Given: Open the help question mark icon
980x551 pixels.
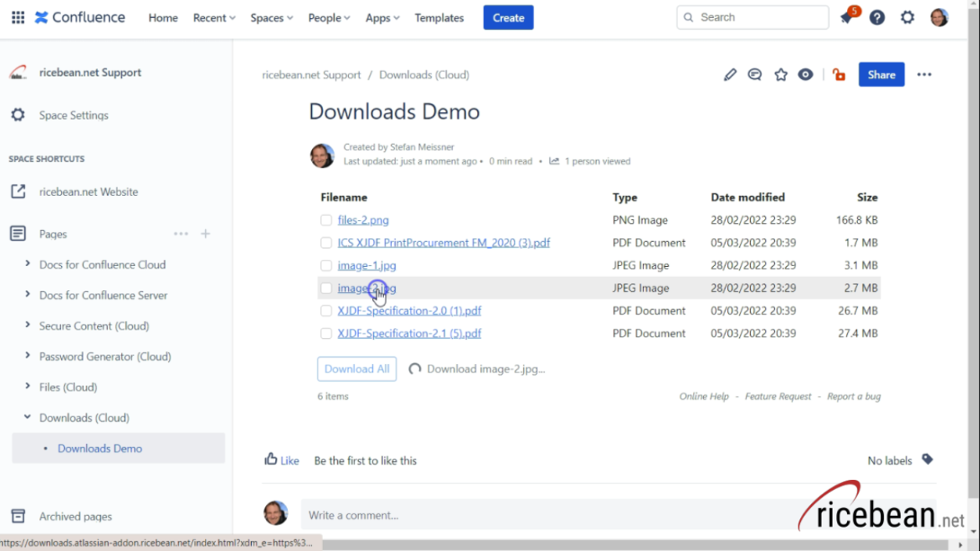Looking at the screenshot, I should pos(877,17).
